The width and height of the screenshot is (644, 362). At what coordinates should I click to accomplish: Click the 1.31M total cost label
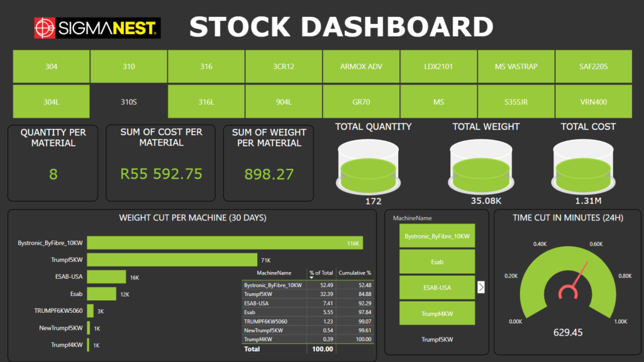pos(588,201)
